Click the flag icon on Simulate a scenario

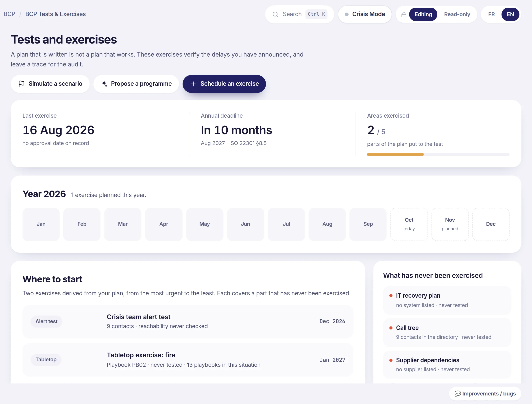21,84
